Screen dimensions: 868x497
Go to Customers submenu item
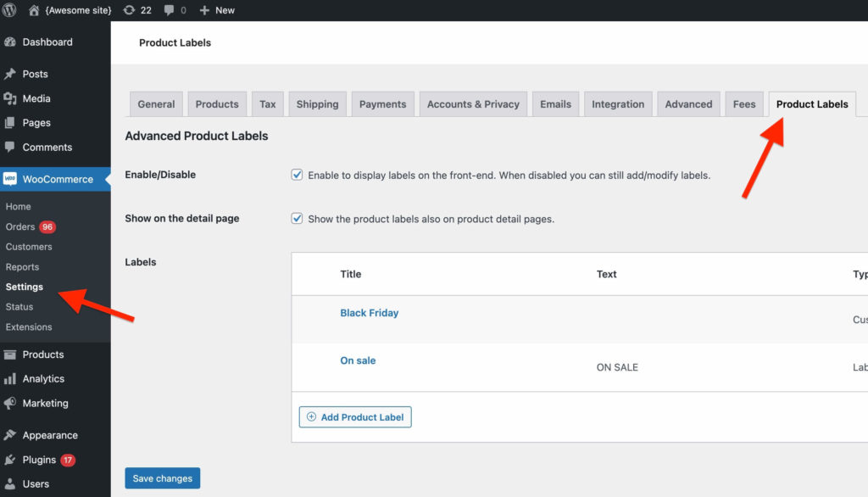[29, 247]
